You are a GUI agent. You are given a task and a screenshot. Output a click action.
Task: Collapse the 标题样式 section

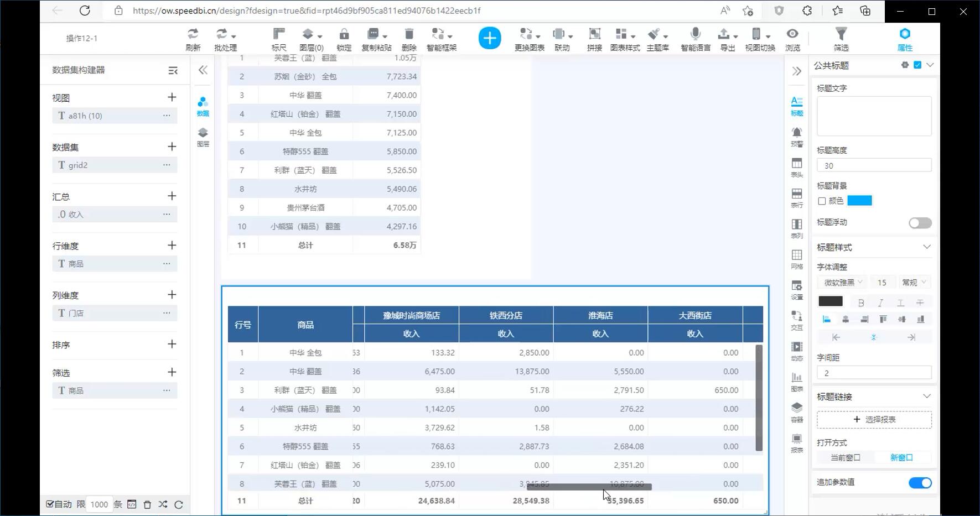point(926,247)
